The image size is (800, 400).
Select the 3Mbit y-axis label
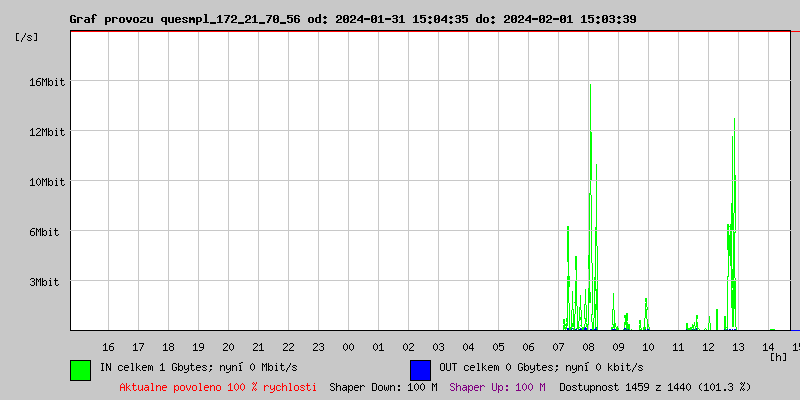tap(46, 282)
